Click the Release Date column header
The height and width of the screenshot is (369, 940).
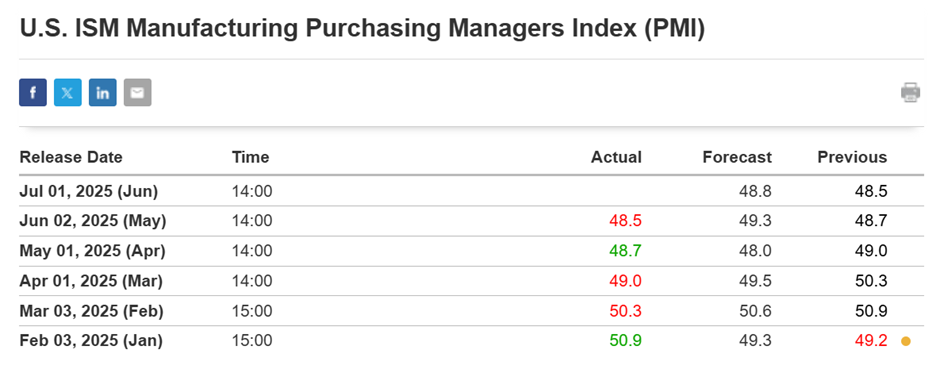pos(71,158)
